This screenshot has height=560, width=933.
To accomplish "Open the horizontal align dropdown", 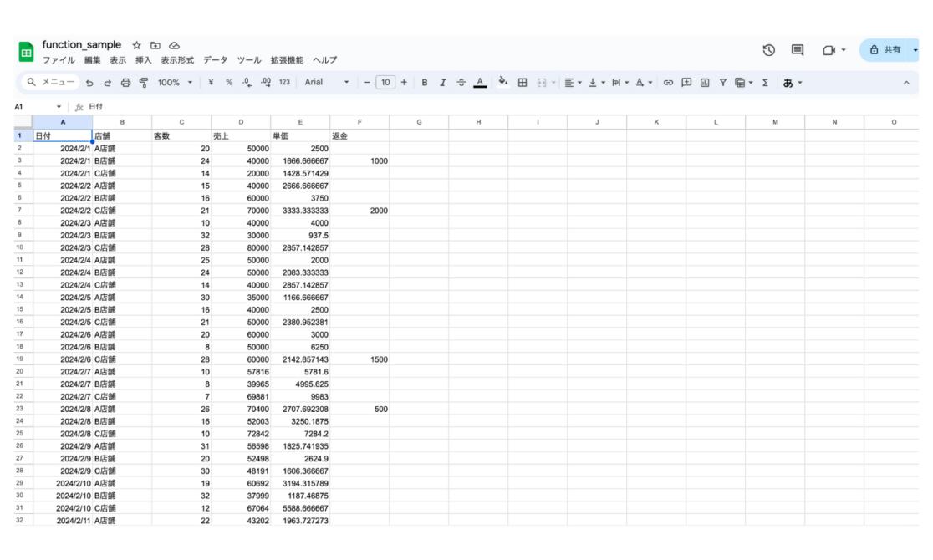I will click(x=573, y=83).
